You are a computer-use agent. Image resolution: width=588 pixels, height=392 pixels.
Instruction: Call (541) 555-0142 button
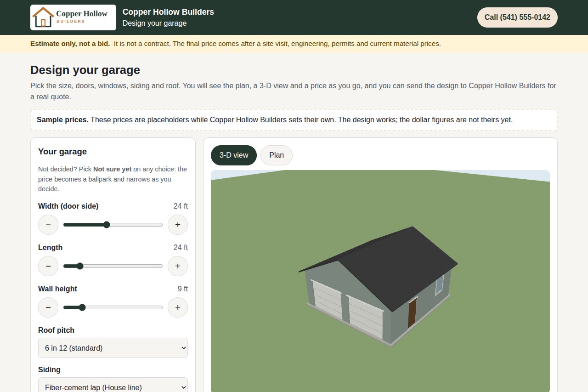point(517,17)
